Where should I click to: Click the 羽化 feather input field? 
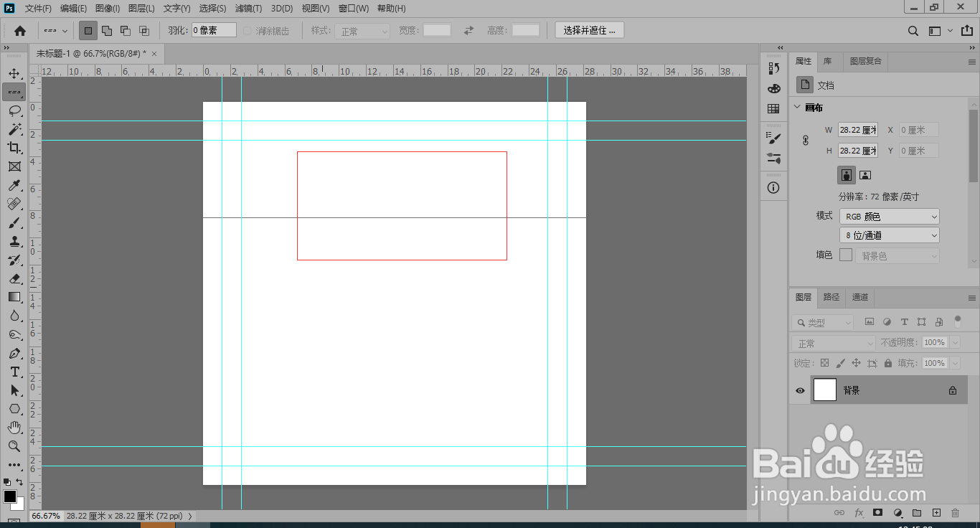pos(214,30)
